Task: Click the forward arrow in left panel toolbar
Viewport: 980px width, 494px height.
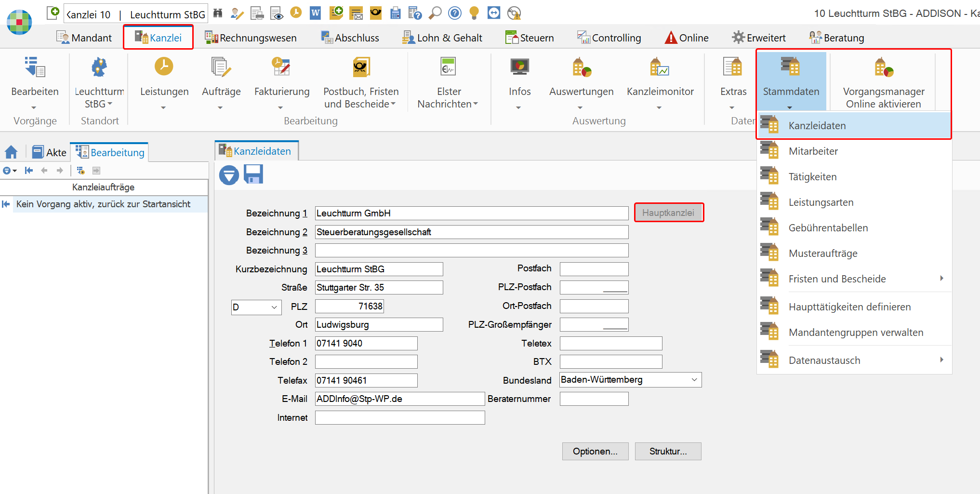Action: coord(60,170)
